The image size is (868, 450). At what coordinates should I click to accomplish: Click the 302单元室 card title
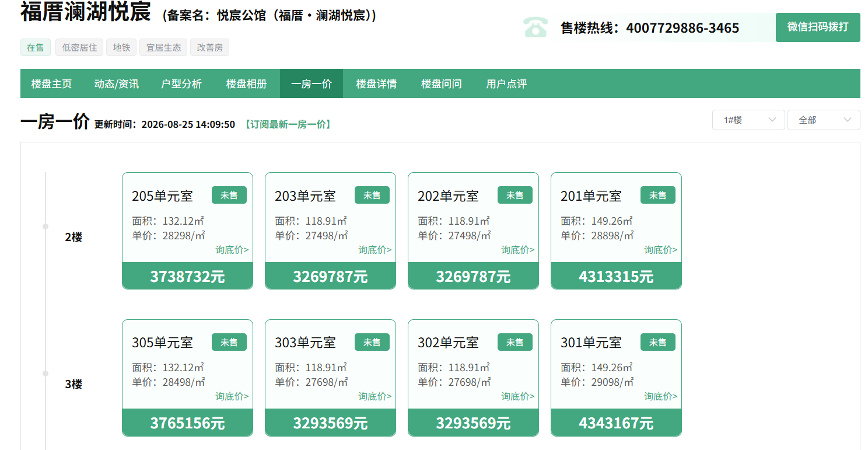click(448, 343)
